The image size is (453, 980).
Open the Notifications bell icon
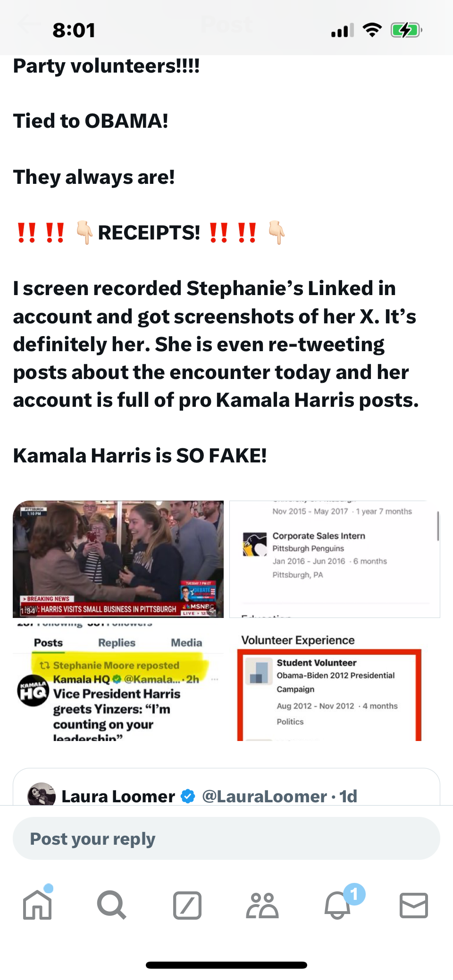pos(338,904)
